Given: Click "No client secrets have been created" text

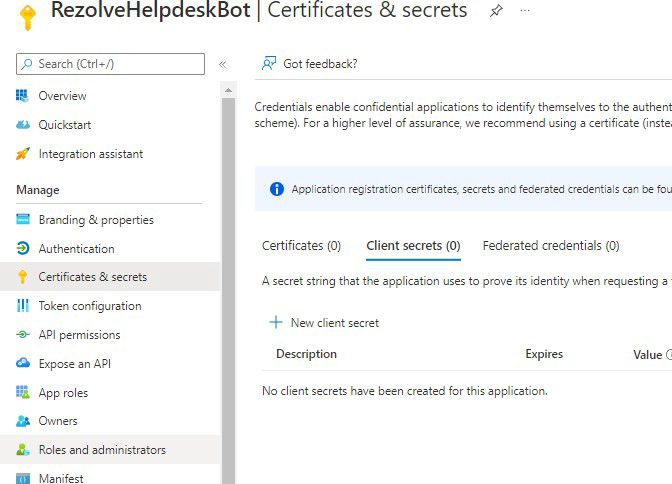Looking at the screenshot, I should point(405,391).
